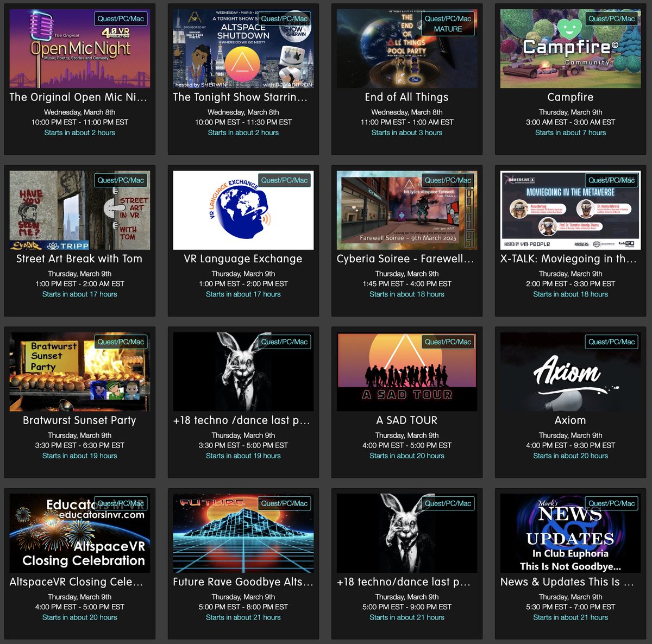Image resolution: width=652 pixels, height=644 pixels.
Task: Open The Original Open Mic Night thumbnail
Action: (x=80, y=49)
